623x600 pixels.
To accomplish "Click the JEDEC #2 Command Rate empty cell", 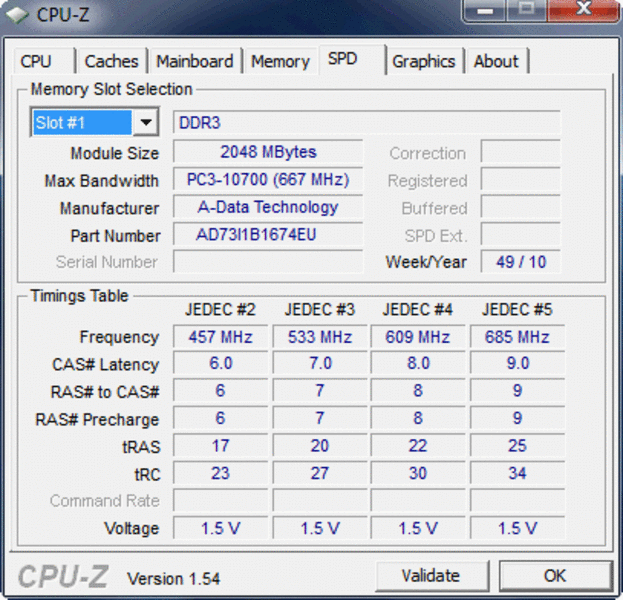I will tap(221, 501).
